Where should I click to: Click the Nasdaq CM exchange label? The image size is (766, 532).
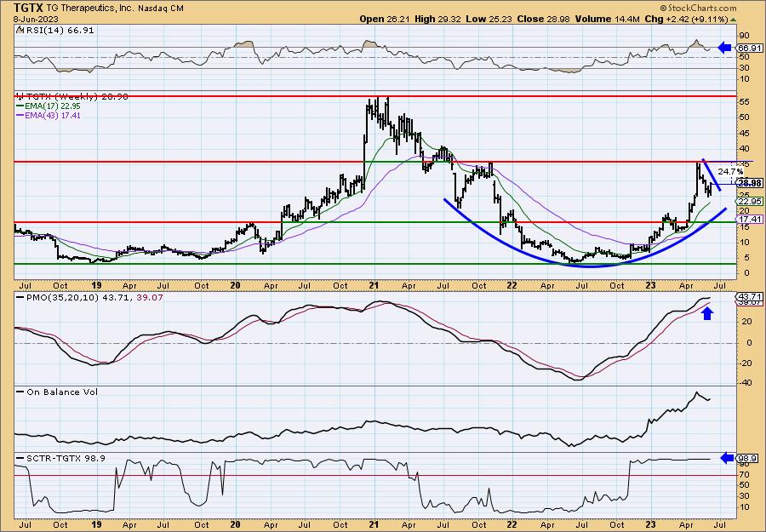click(x=159, y=9)
